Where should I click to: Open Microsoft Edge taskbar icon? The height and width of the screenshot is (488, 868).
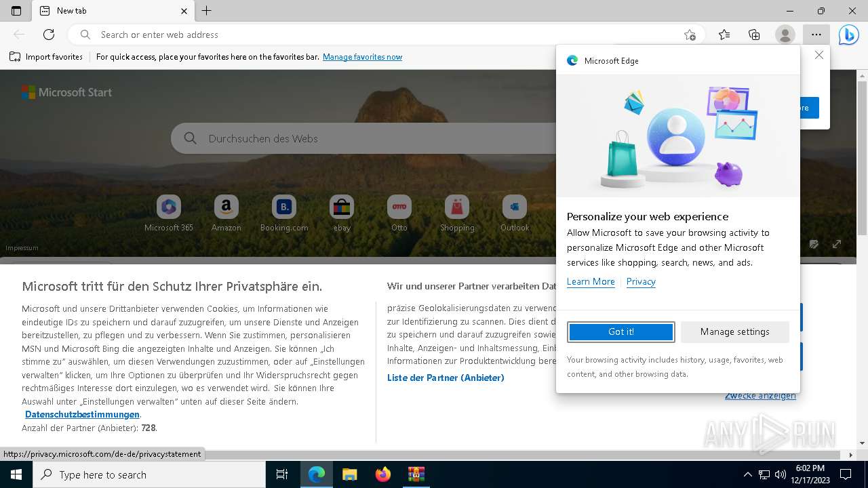coord(317,474)
